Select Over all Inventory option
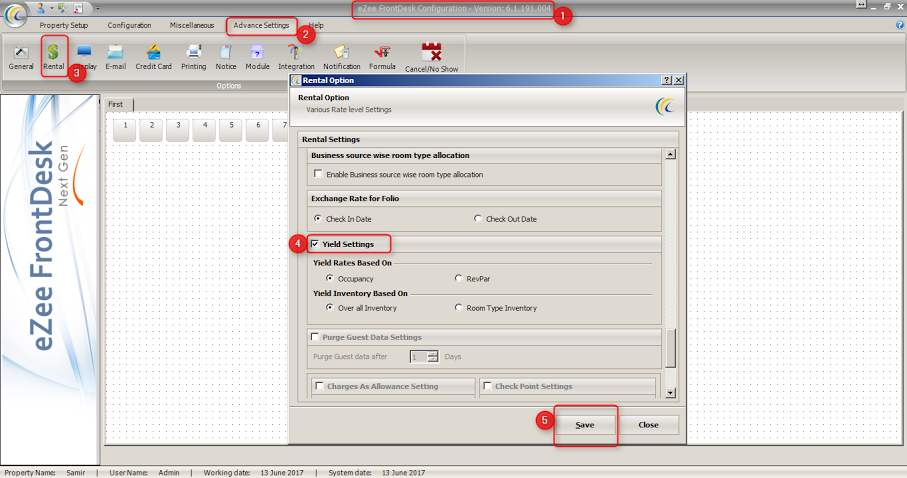The height and width of the screenshot is (478, 907). pyautogui.click(x=330, y=308)
